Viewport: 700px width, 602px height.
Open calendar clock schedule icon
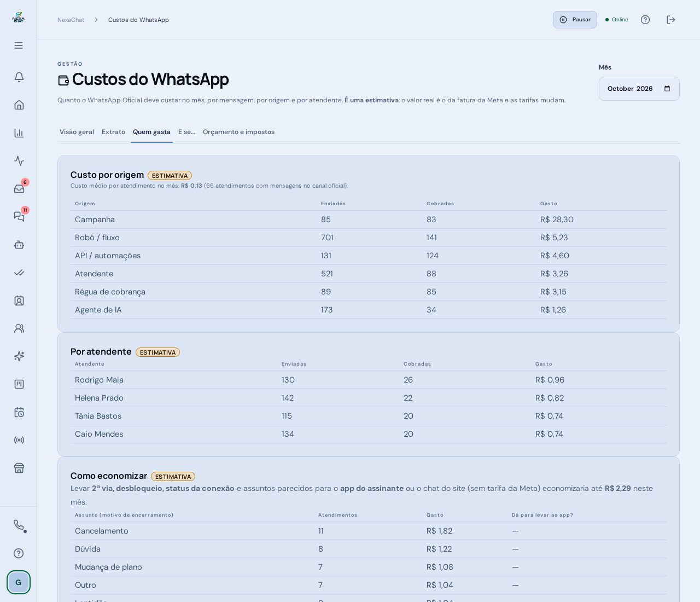click(x=19, y=412)
